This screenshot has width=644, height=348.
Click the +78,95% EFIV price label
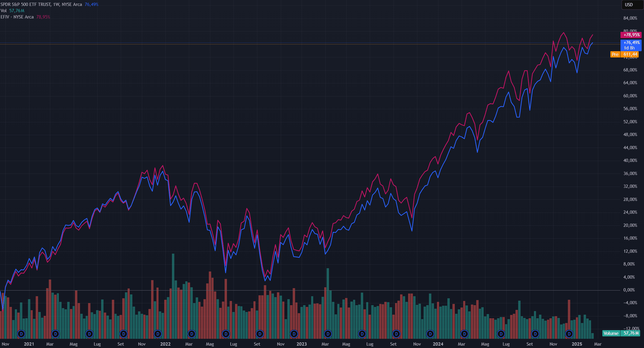pos(631,35)
